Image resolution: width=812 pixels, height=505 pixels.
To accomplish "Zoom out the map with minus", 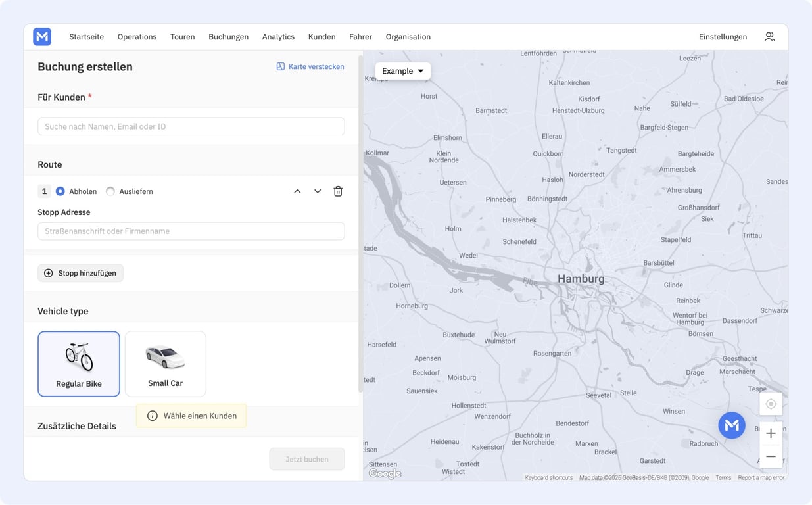I will coord(771,456).
